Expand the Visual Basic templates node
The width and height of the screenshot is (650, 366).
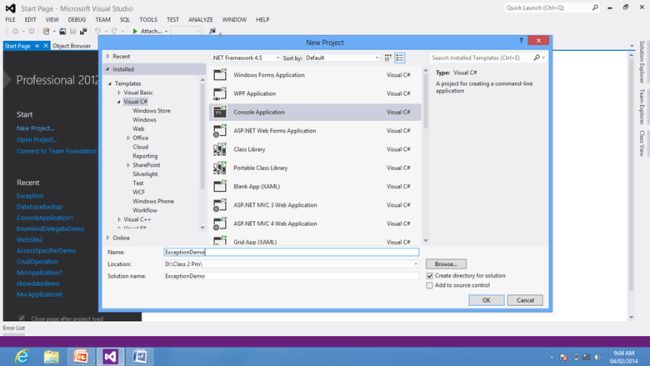coord(119,93)
